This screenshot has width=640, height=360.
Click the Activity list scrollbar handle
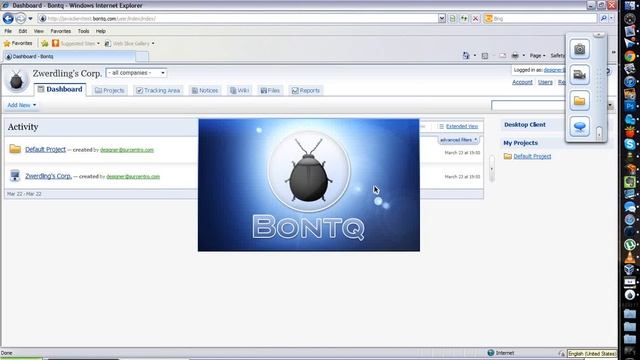(491, 169)
